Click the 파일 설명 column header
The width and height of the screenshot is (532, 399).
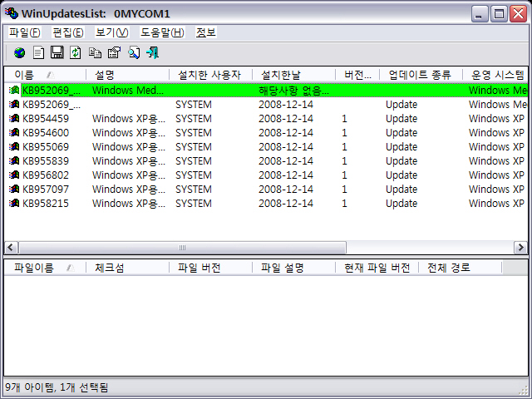pos(293,268)
